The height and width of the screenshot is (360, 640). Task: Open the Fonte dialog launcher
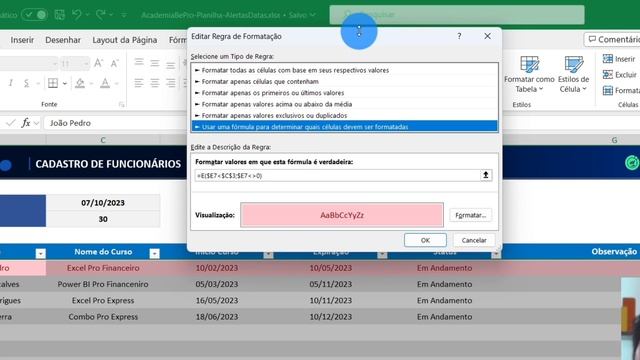pos(121,104)
